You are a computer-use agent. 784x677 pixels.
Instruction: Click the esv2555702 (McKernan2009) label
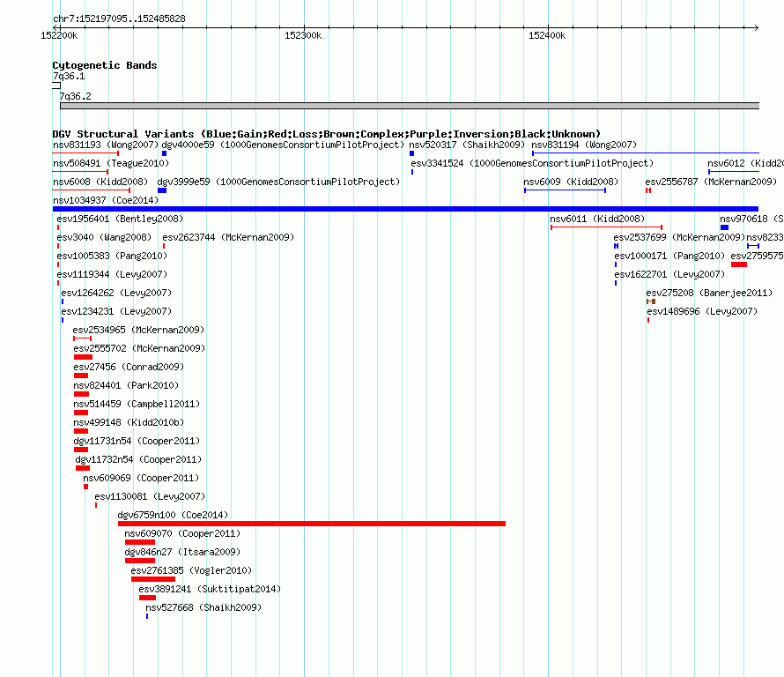click(139, 348)
